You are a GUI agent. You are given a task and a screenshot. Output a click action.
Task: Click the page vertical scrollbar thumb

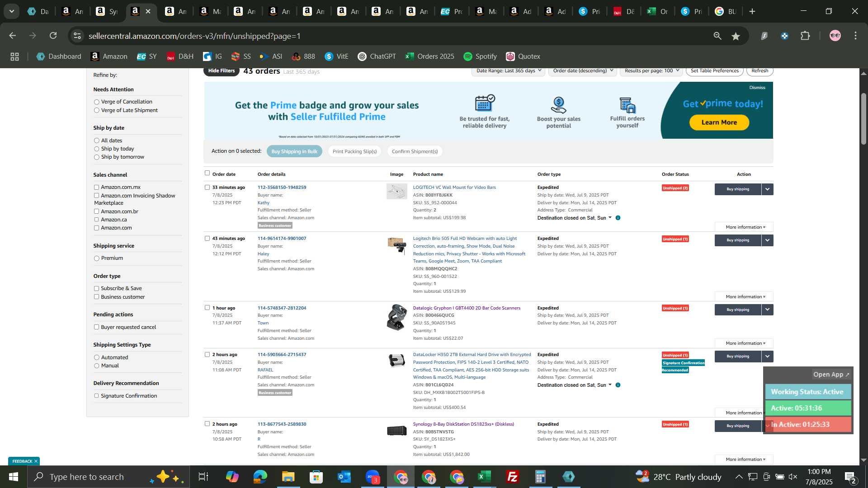pyautogui.click(x=863, y=119)
